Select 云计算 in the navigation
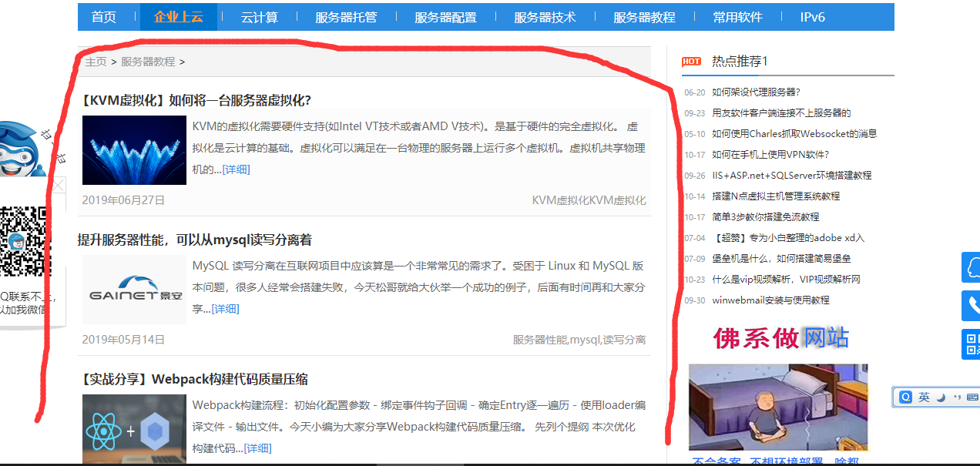 pyautogui.click(x=259, y=17)
